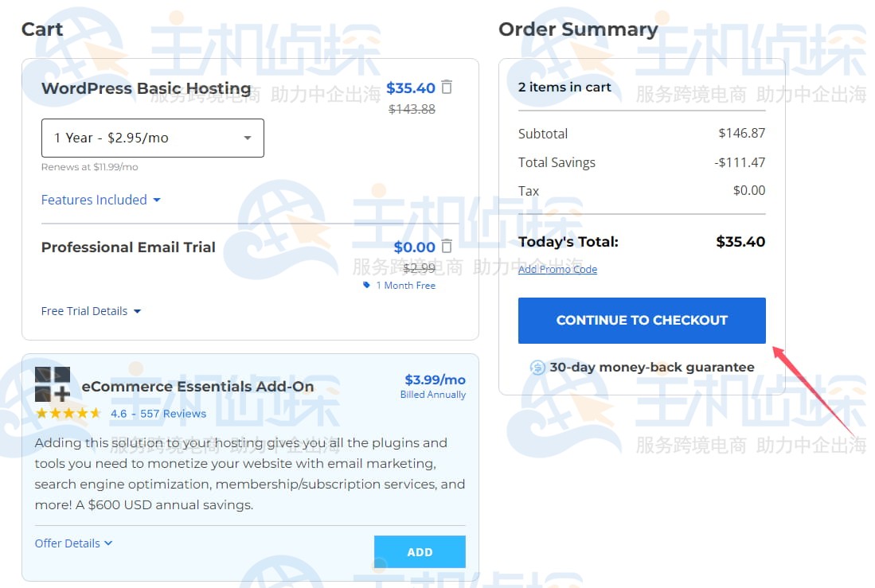
Task: Open the hosting term dropdown showing 1 Year
Action: click(x=152, y=138)
